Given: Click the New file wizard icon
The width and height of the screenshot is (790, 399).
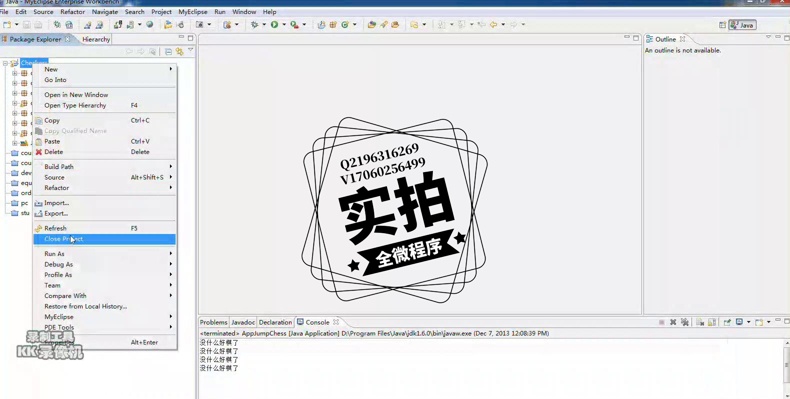Looking at the screenshot, I should click(x=7, y=25).
